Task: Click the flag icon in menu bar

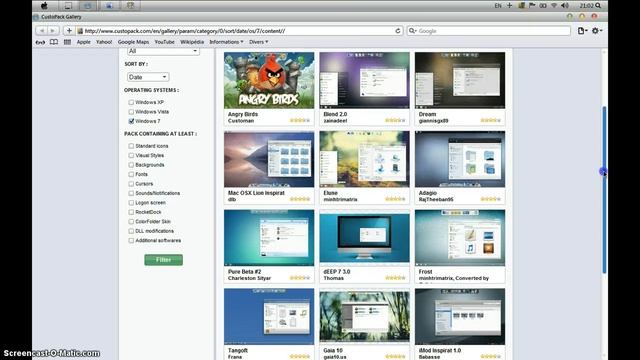Action: coord(532,5)
